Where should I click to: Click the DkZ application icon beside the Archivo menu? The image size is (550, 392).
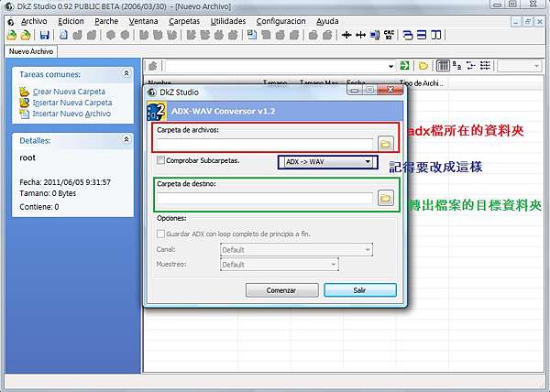pyautogui.click(x=11, y=22)
